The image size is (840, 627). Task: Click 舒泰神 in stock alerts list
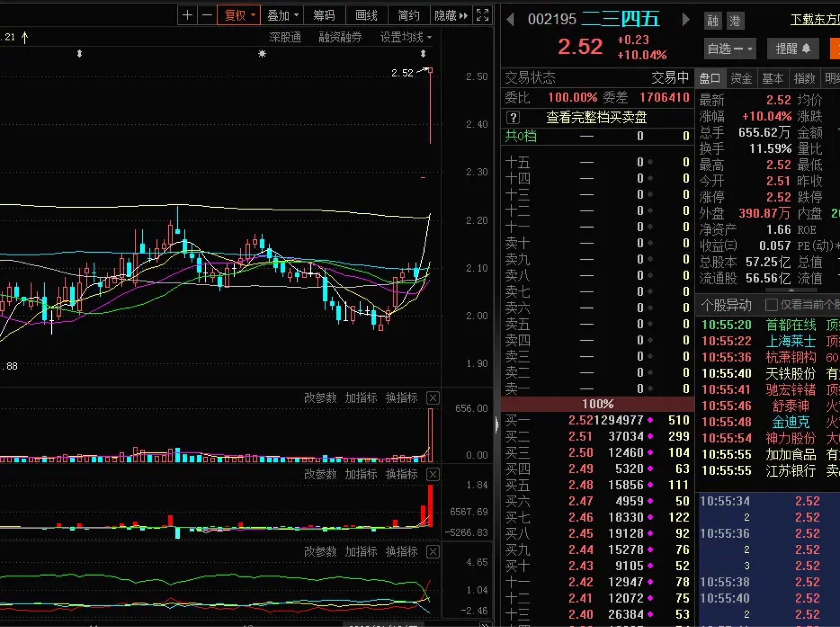tap(791, 406)
